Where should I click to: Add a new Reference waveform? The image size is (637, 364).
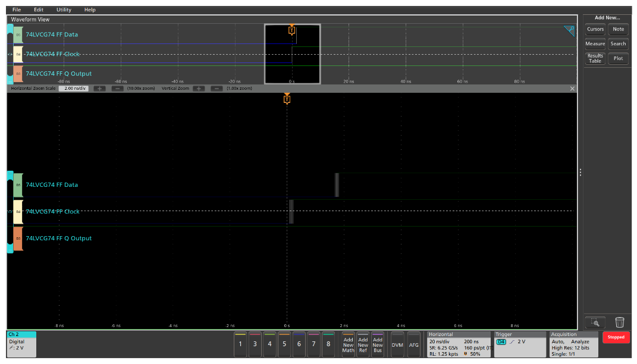click(363, 345)
